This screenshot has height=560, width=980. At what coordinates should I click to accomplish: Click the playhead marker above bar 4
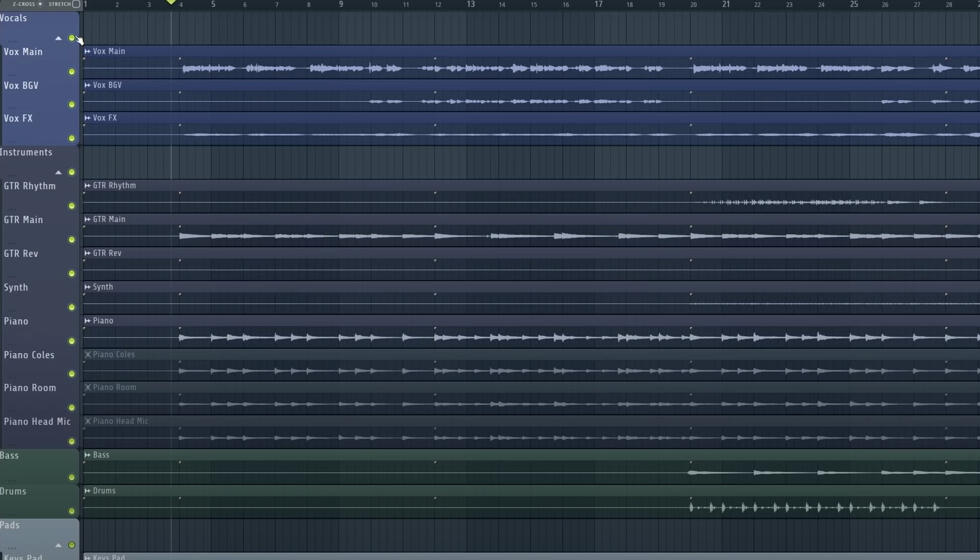coord(171,3)
